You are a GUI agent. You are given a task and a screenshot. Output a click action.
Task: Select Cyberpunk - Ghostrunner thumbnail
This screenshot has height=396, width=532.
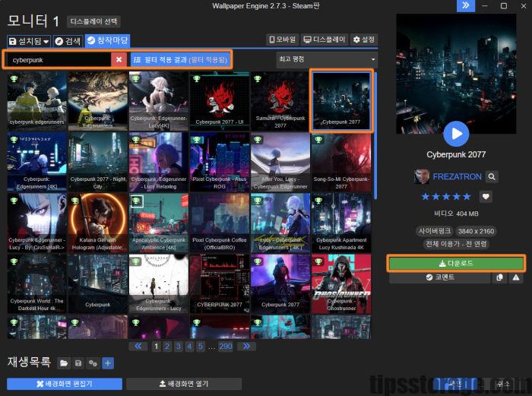pyautogui.click(x=341, y=284)
